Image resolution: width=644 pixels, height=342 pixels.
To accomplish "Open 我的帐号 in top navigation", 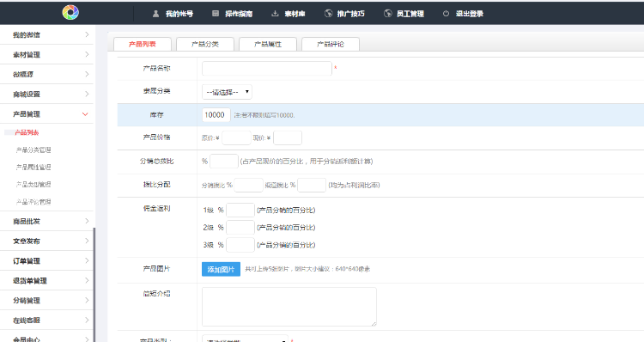I will pos(179,14).
